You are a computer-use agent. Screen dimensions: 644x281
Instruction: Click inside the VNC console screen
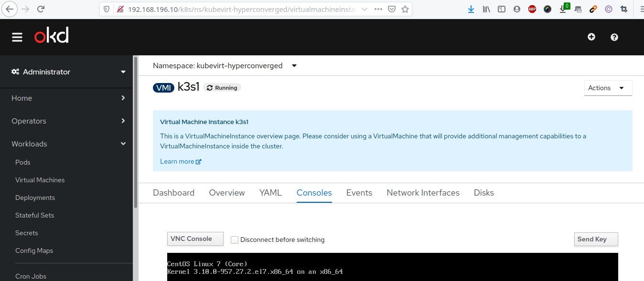(x=392, y=267)
